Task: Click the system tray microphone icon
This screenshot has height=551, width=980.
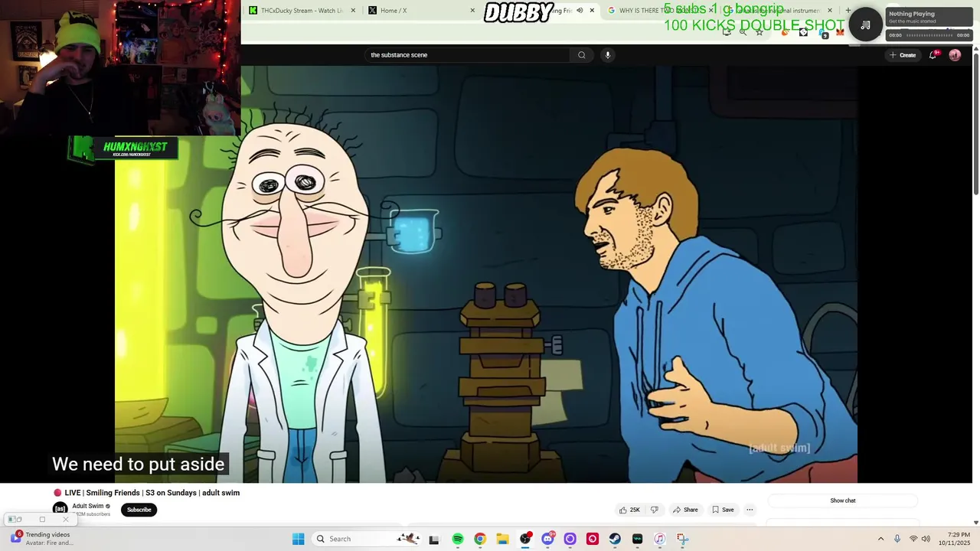Action: pos(897,539)
